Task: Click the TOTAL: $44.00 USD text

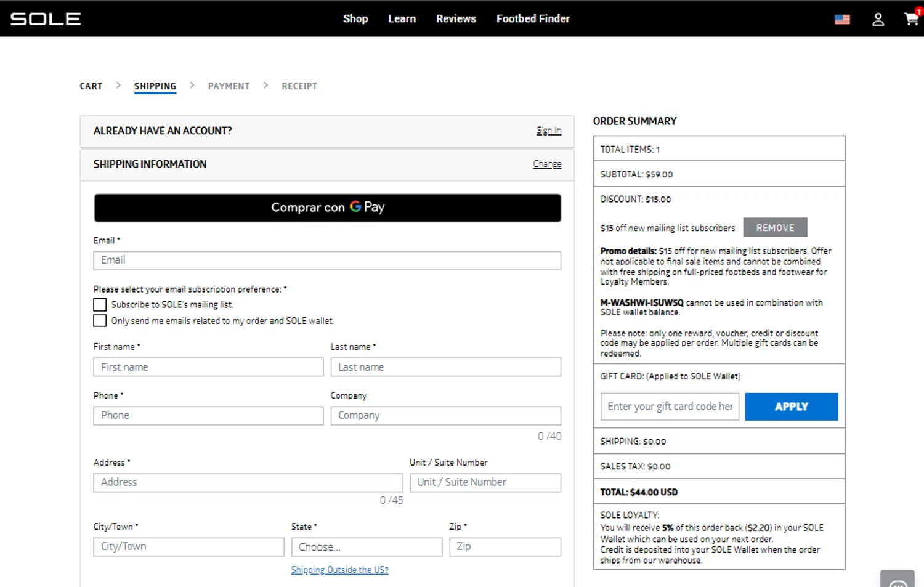Action: pos(639,492)
